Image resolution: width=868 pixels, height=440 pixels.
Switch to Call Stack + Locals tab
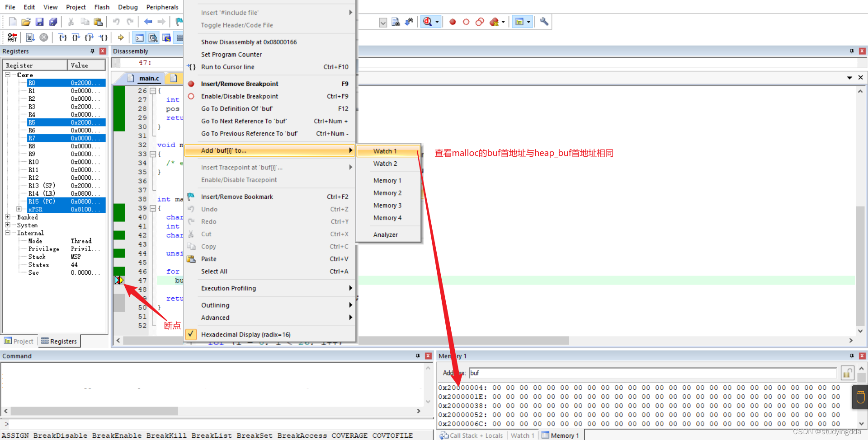click(472, 435)
